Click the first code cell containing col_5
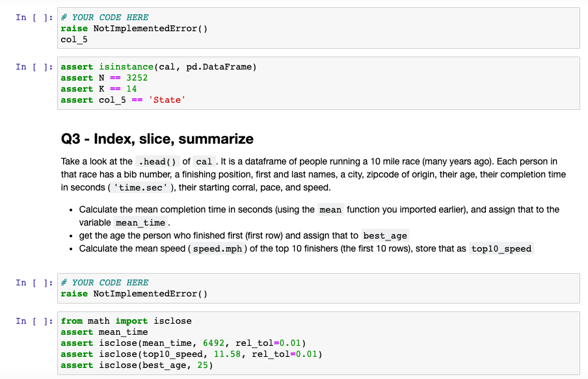 pos(318,28)
